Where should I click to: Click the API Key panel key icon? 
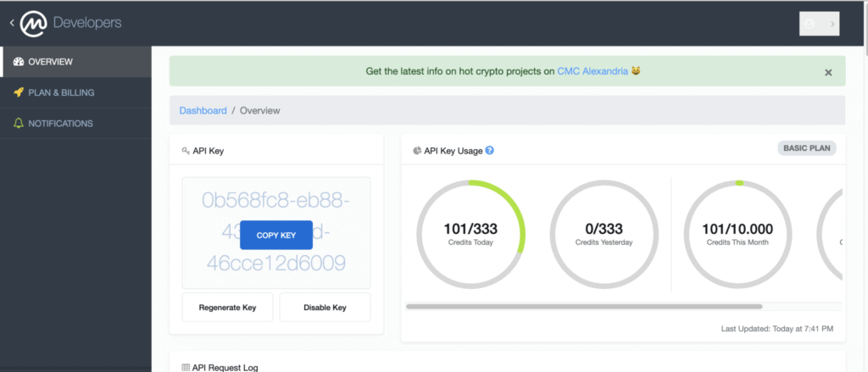[186, 151]
